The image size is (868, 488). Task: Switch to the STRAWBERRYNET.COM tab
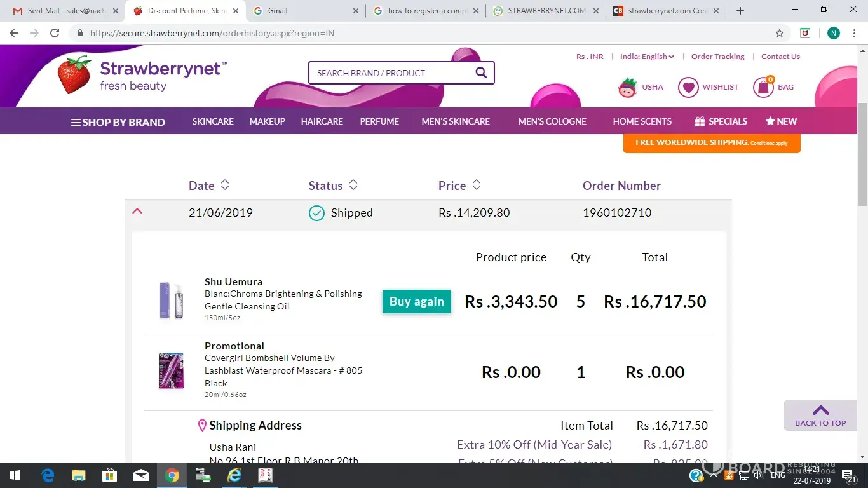click(x=546, y=11)
